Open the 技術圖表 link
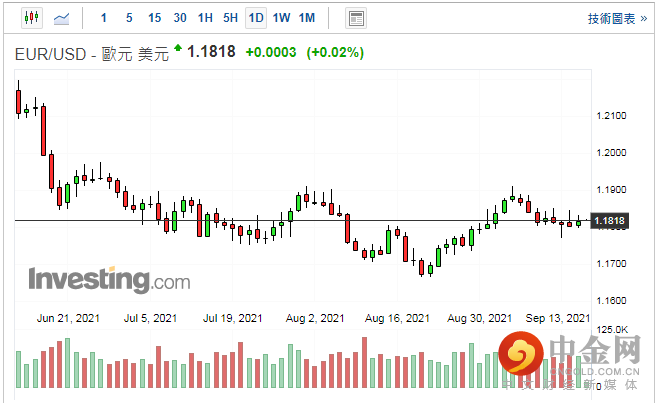 coord(617,19)
